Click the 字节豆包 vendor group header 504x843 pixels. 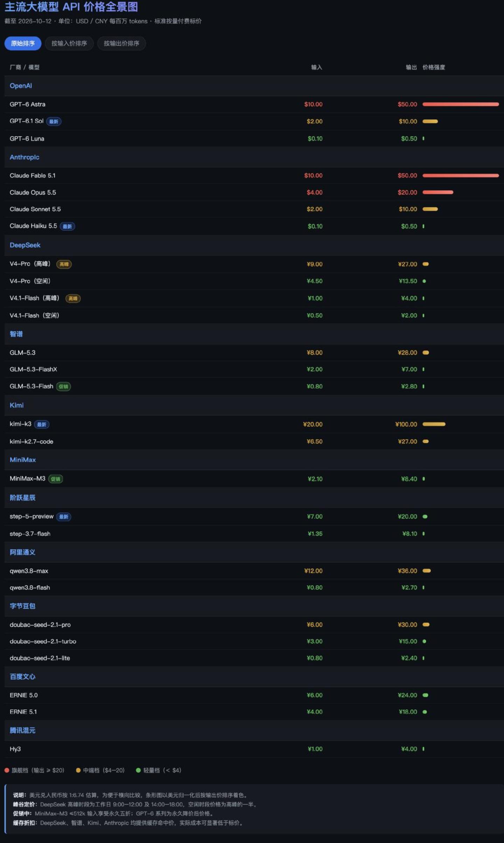(x=254, y=606)
